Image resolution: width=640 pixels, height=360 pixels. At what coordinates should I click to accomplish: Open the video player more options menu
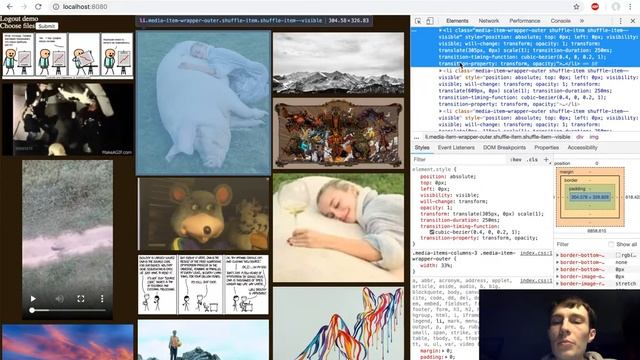point(102,299)
